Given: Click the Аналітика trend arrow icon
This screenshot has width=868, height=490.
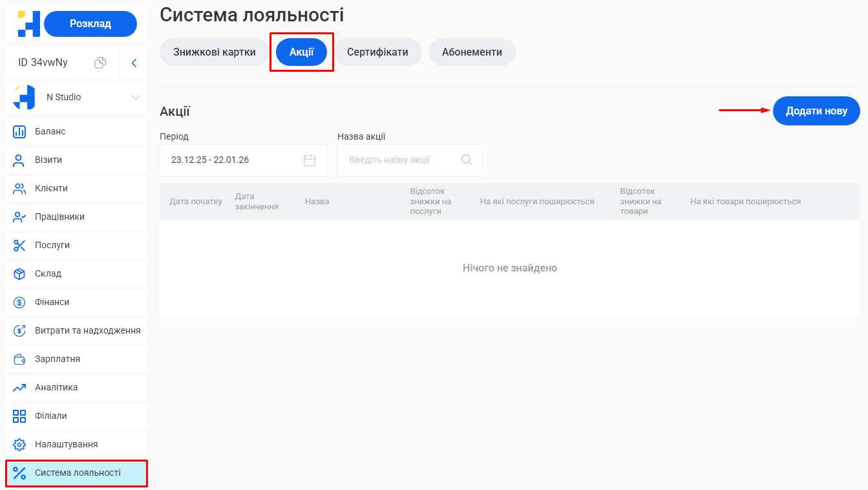Looking at the screenshot, I should [19, 387].
